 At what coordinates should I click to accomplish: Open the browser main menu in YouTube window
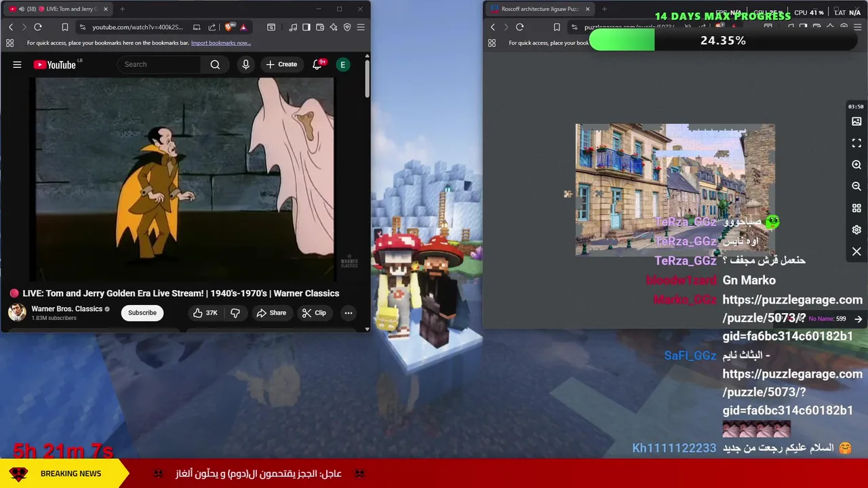361,27
